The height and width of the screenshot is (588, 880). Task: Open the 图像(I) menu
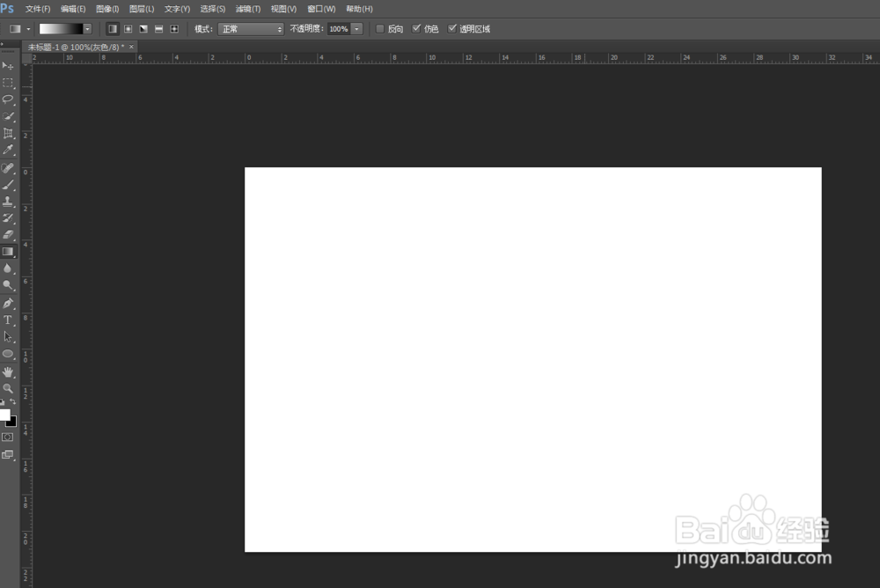point(107,9)
